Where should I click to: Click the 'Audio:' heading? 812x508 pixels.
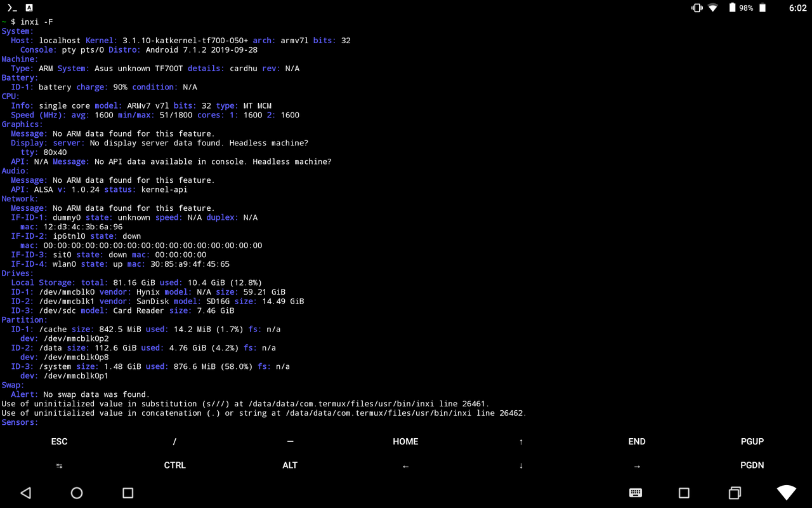click(x=15, y=171)
